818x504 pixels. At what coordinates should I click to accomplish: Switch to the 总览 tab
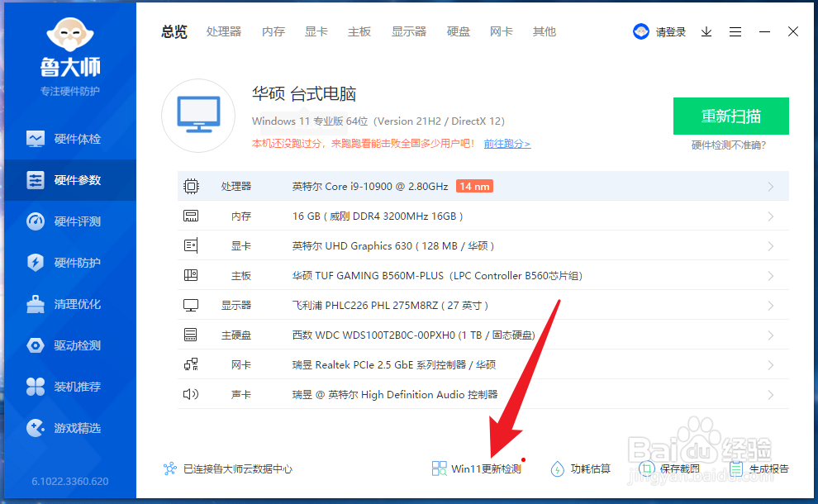point(174,32)
